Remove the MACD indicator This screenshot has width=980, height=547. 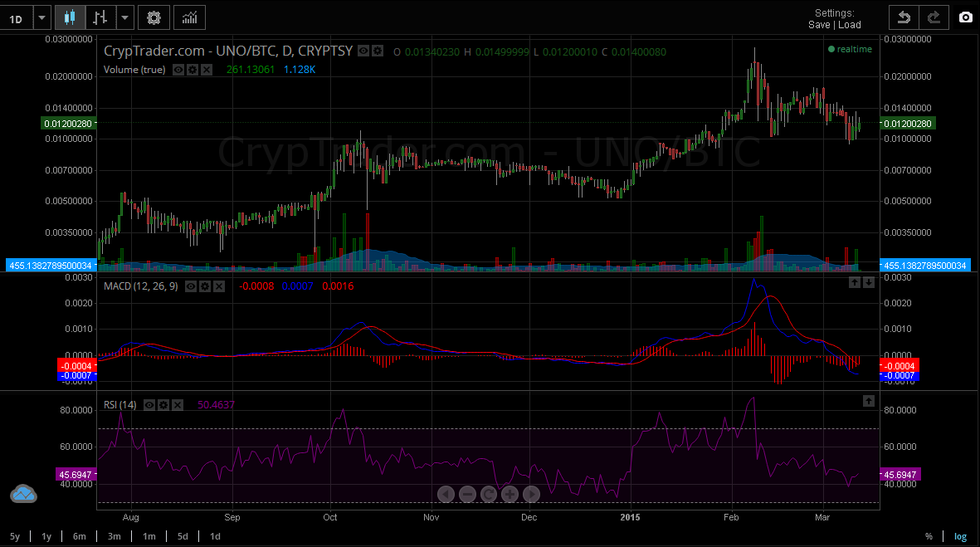[x=219, y=286]
